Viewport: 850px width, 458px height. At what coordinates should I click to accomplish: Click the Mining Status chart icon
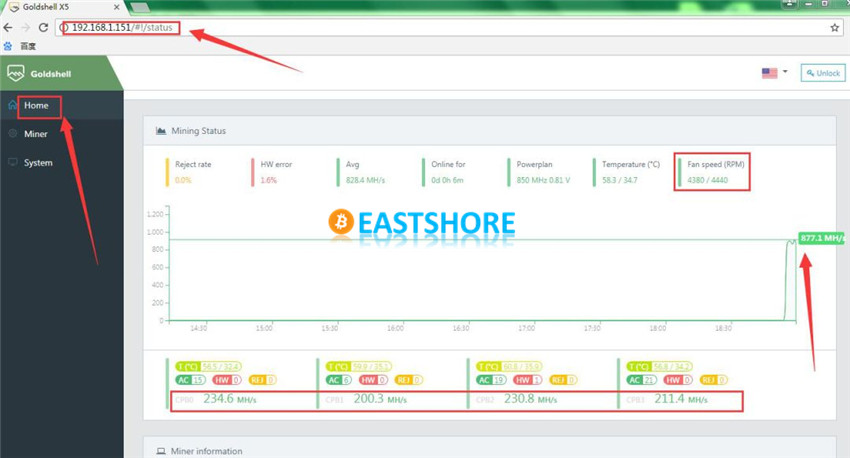pos(161,131)
